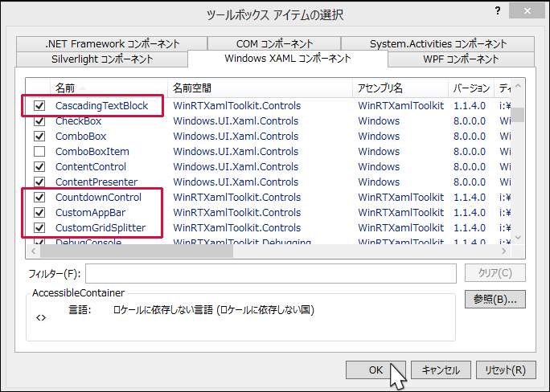Sort by 名前空間 column header
The width and height of the screenshot is (550, 392).
click(x=260, y=88)
